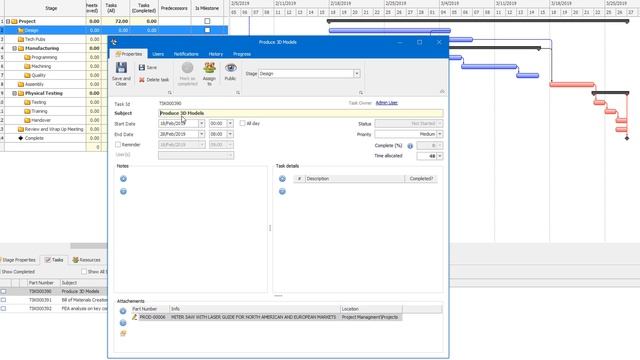640x360 pixels.
Task: Select the Properties tab
Action: click(129, 54)
